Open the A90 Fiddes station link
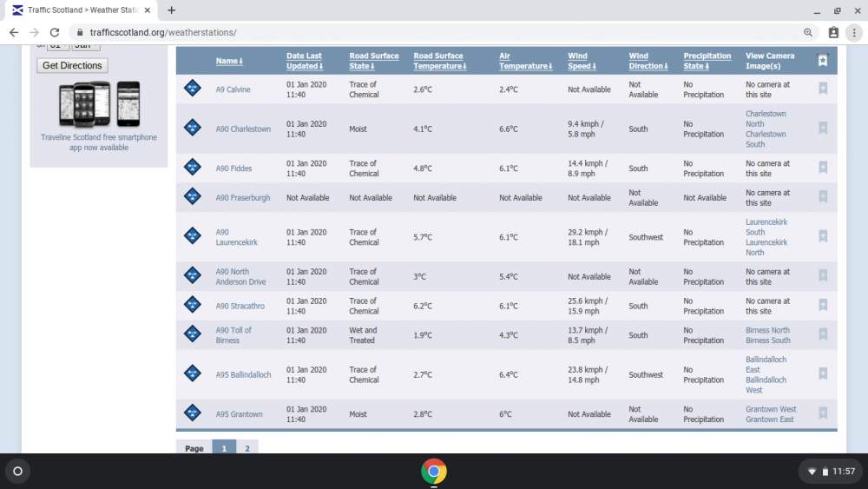868x489 pixels. point(233,168)
